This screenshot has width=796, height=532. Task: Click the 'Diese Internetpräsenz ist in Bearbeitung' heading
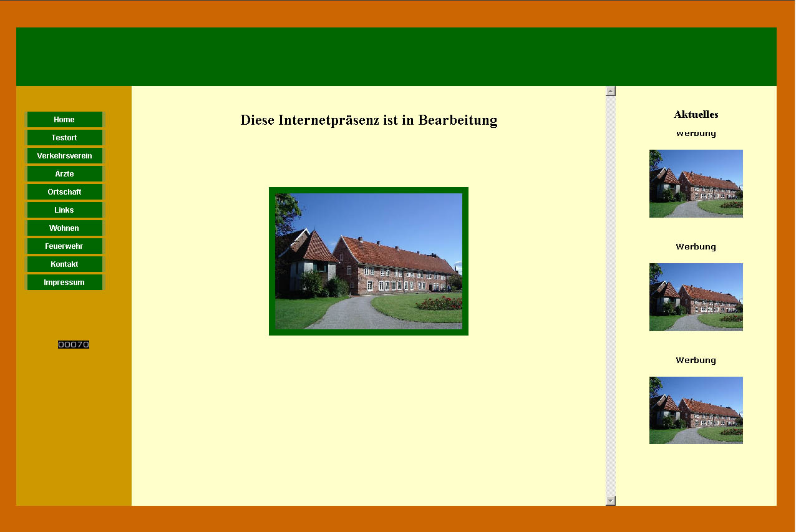pos(369,120)
